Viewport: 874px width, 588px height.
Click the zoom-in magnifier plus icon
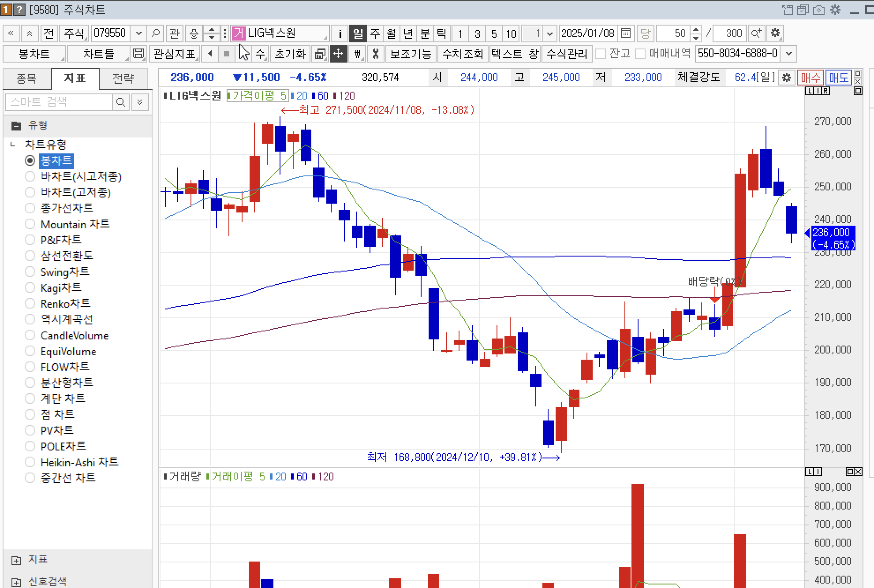756,33
